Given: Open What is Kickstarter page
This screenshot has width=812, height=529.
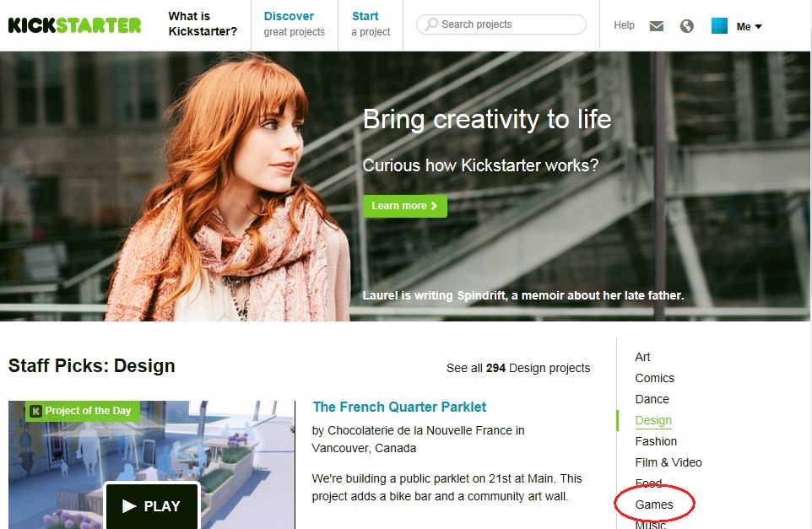Looking at the screenshot, I should 203,24.
